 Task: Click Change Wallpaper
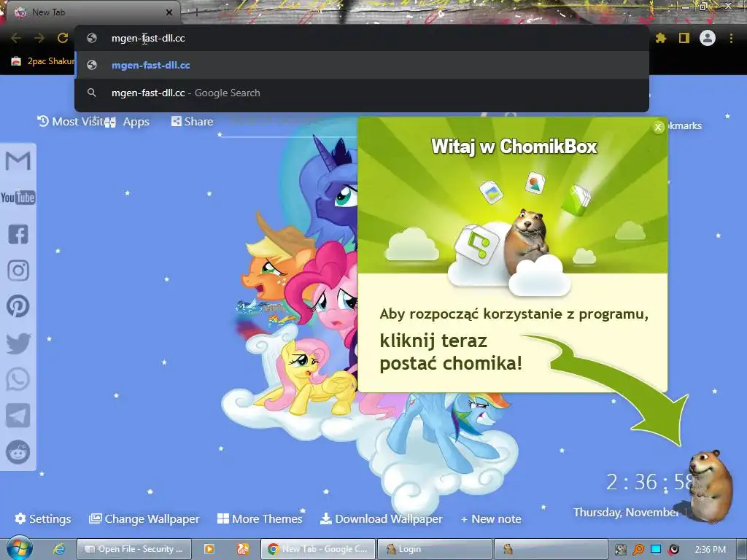[144, 518]
